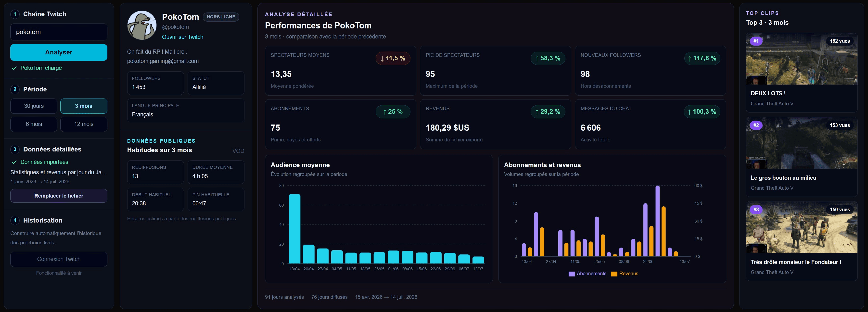Click the ↑ 58,3 % trend badge
868x312 pixels.
pos(548,58)
